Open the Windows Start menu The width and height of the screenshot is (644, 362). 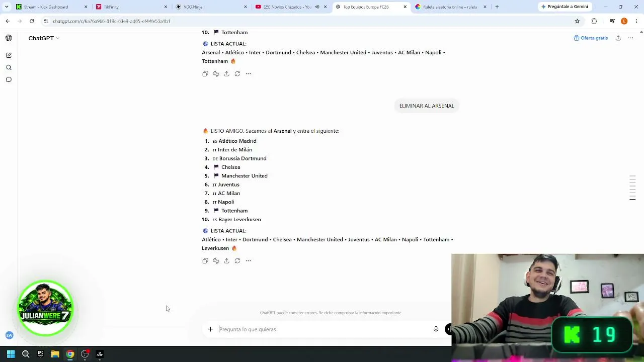(x=11, y=354)
